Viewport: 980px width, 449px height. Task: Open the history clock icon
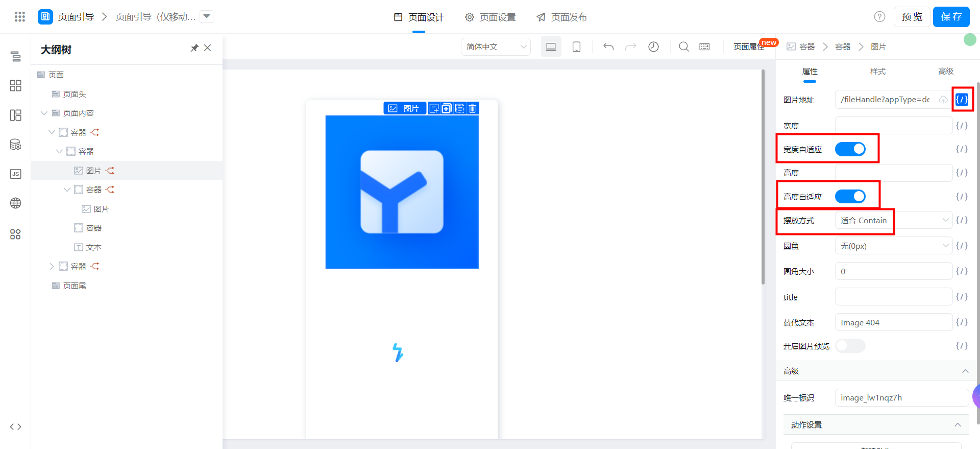click(x=653, y=46)
